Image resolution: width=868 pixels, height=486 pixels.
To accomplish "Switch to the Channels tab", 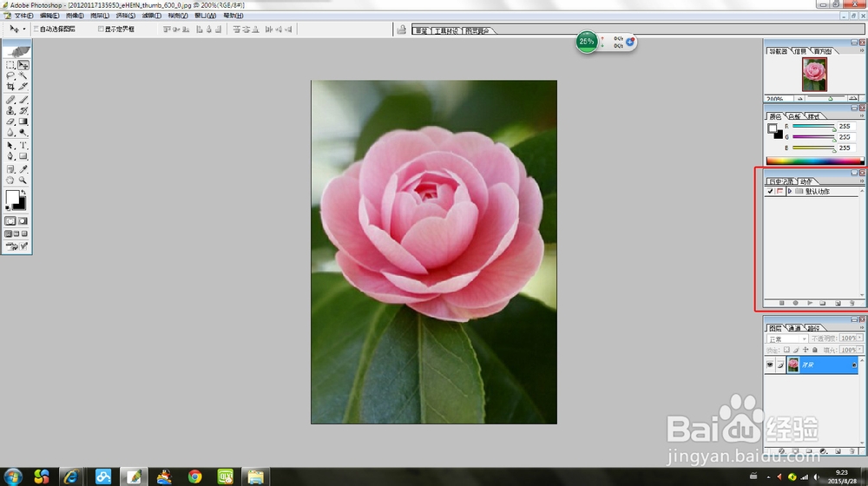I will [x=795, y=328].
